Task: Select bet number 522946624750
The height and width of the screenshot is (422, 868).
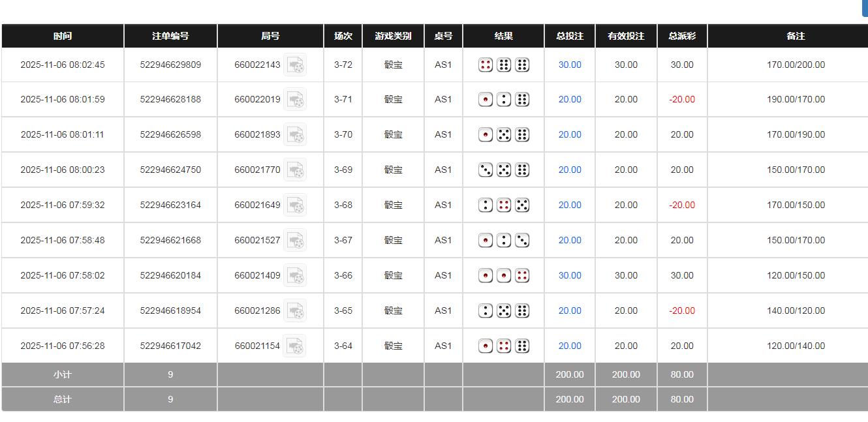Action: coord(170,170)
